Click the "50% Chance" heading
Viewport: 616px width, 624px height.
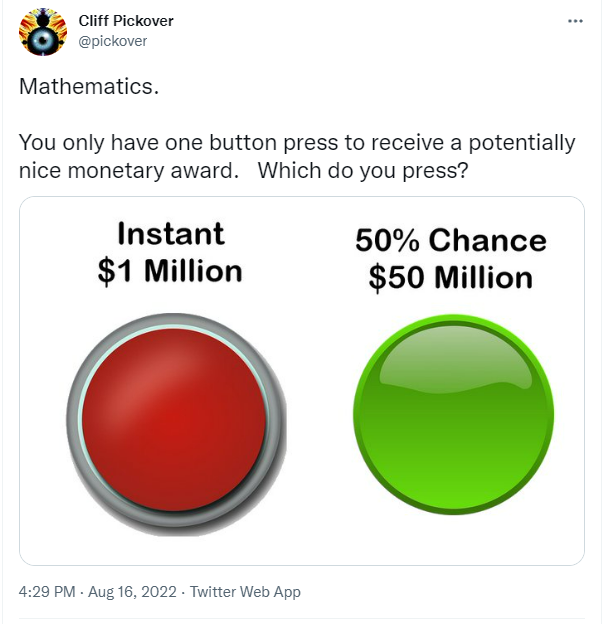[x=451, y=240]
